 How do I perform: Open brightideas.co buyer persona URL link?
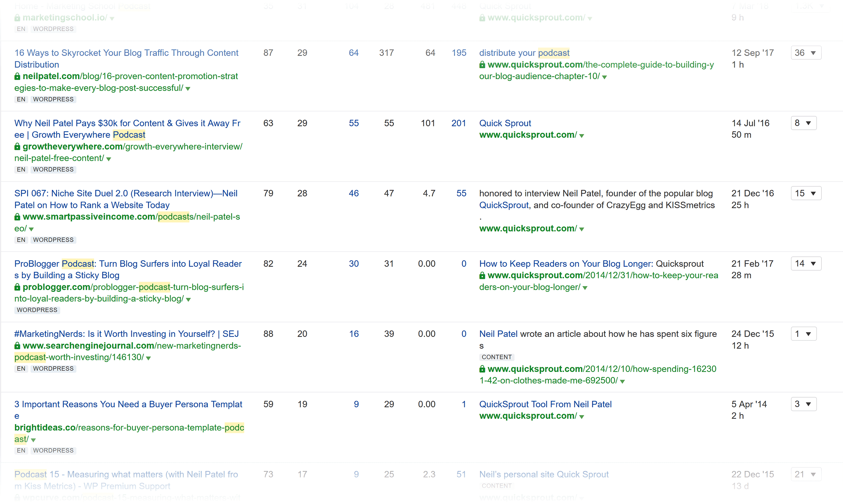(129, 433)
